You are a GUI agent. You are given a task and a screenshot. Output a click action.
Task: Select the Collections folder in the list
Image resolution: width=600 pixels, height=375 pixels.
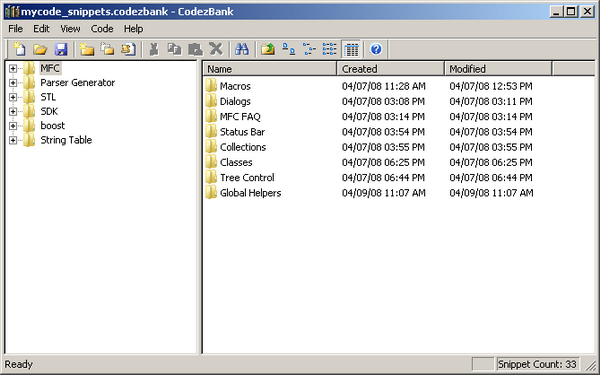click(243, 147)
